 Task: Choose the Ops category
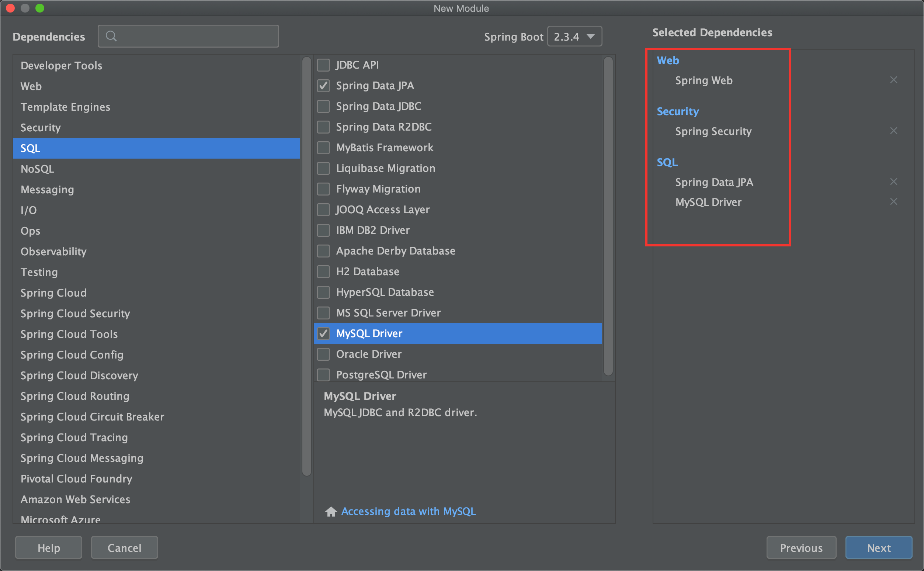click(x=157, y=231)
